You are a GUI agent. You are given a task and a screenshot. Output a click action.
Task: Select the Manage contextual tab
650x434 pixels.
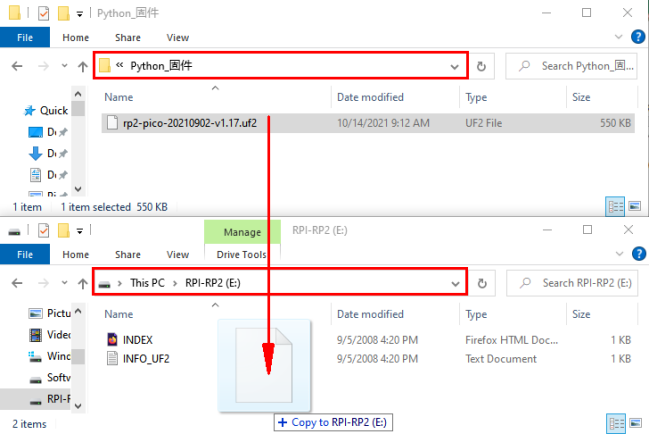coord(242,232)
